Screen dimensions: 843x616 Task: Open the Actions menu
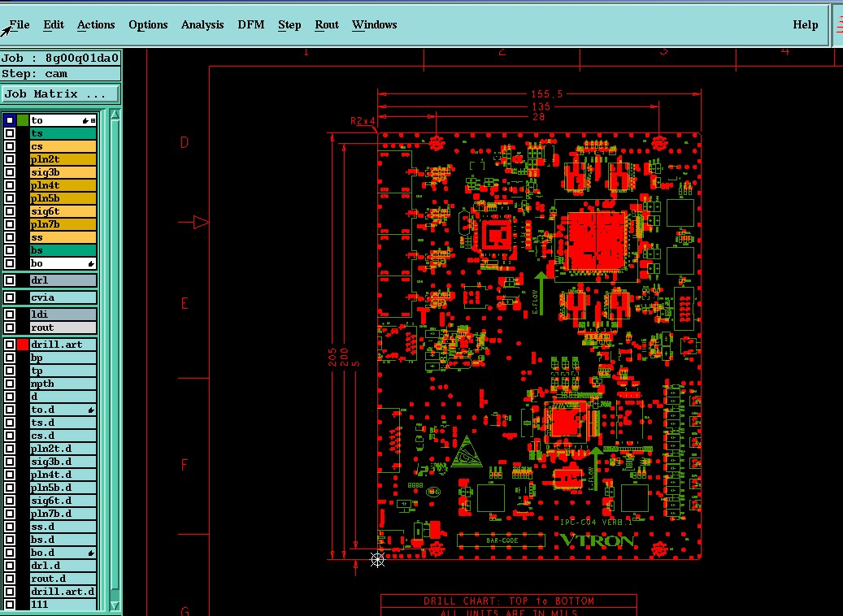(x=96, y=24)
